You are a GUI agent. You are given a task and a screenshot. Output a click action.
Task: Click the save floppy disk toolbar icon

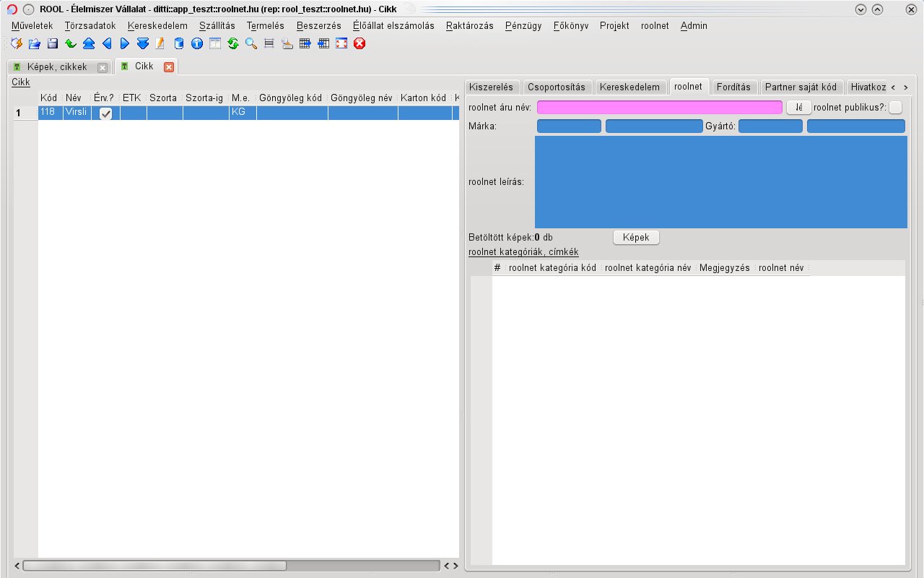pos(53,43)
